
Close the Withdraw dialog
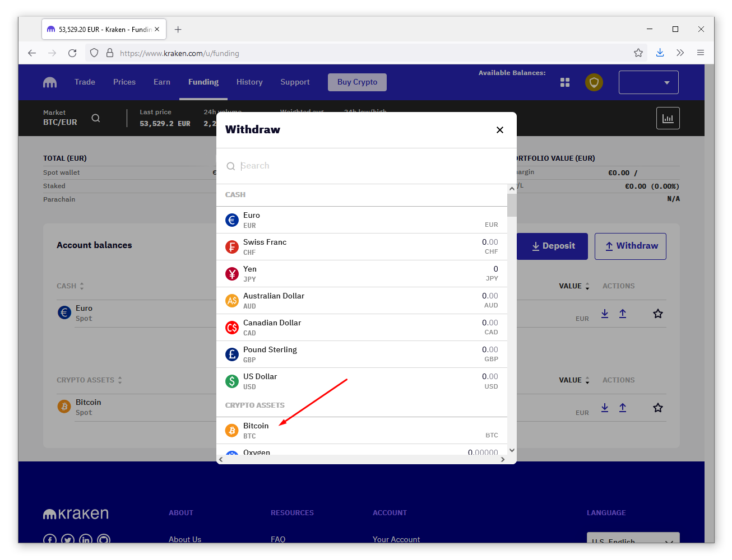click(x=500, y=130)
